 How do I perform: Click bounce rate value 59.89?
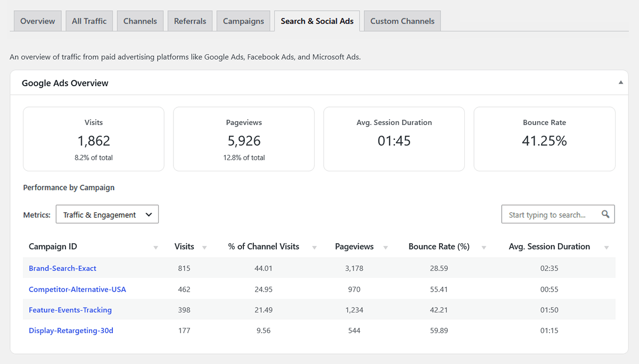coord(439,330)
